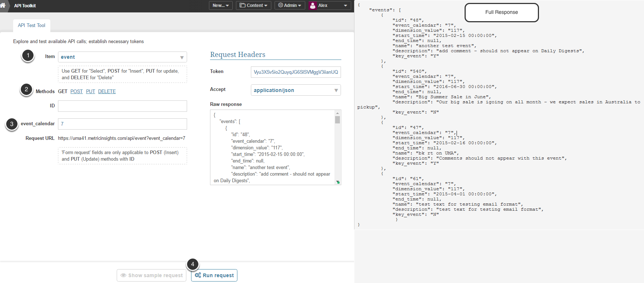
Task: Open the Content menu
Action: click(253, 5)
